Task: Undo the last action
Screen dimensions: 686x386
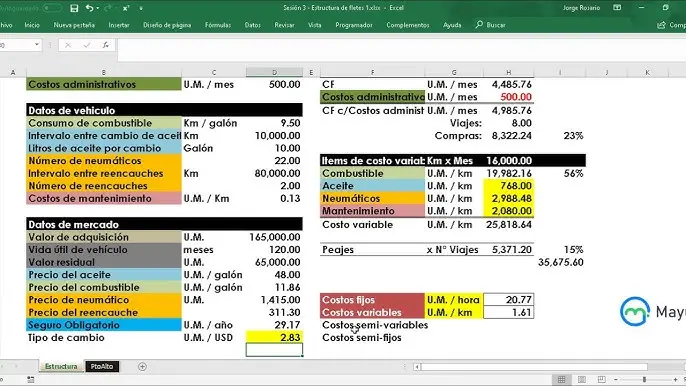Action: pos(89,8)
